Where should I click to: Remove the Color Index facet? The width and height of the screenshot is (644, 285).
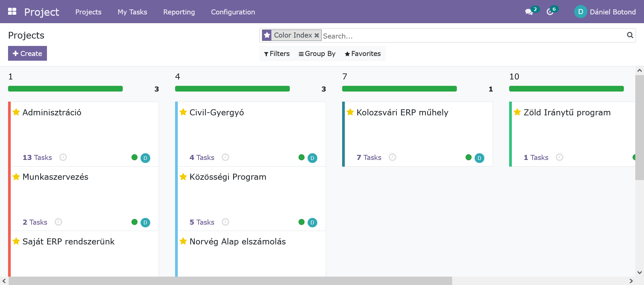point(316,35)
